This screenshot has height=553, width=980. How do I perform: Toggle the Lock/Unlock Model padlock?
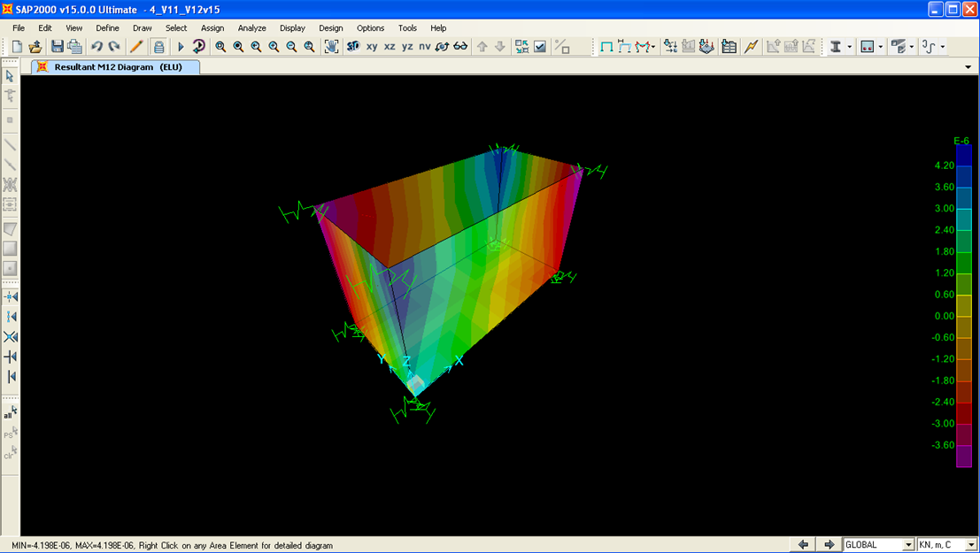tap(158, 47)
